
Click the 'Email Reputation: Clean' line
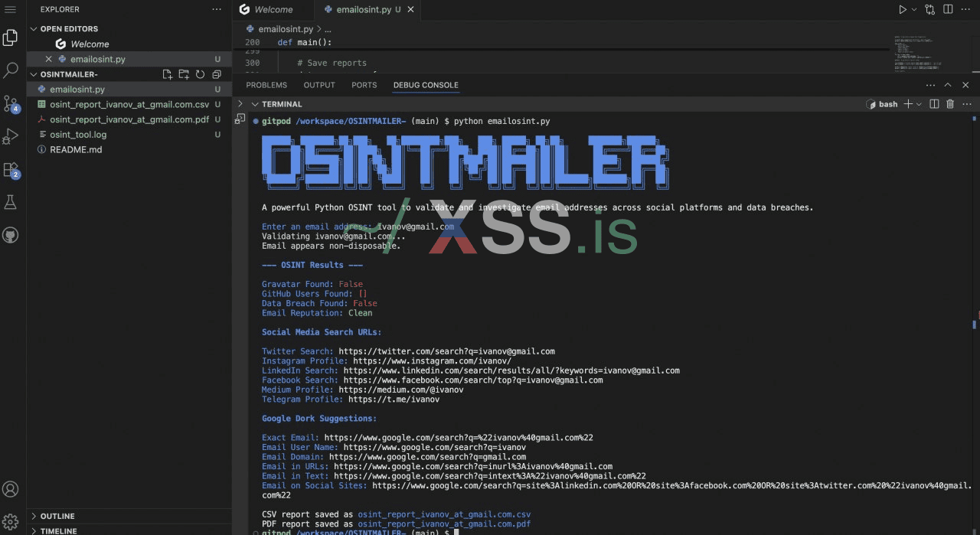click(317, 313)
